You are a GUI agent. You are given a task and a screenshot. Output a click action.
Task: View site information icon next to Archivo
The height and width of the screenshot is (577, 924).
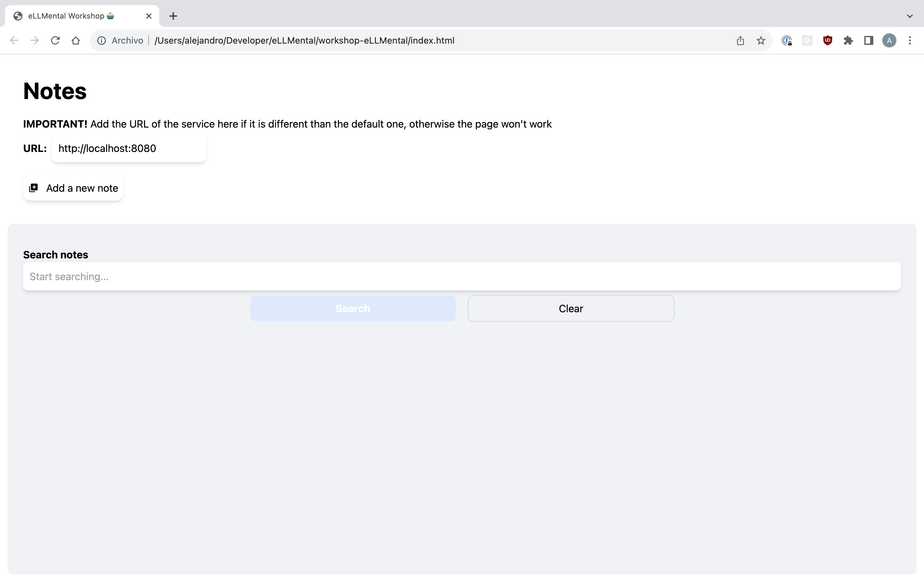coord(102,40)
